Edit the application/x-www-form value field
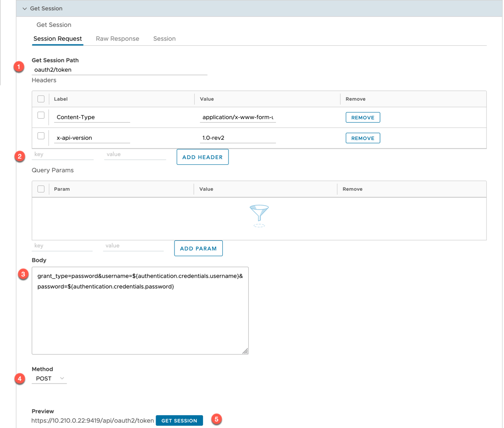The height and width of the screenshot is (428, 504). (x=238, y=117)
